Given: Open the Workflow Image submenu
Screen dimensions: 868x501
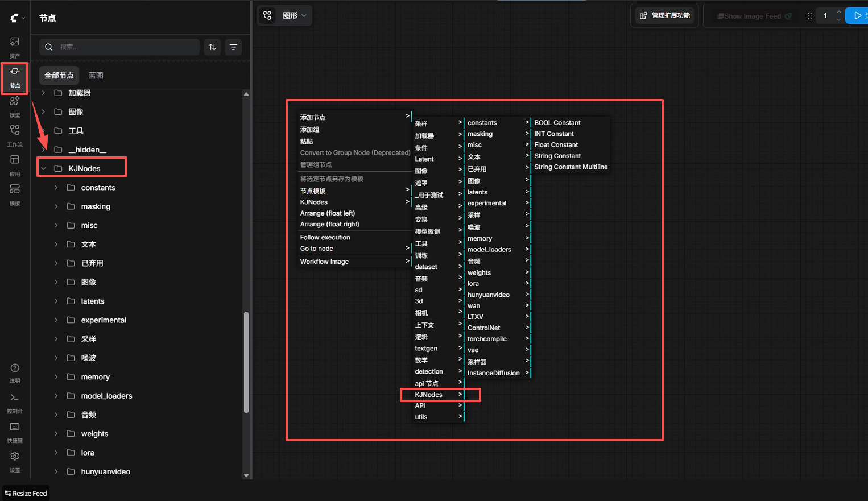Looking at the screenshot, I should pyautogui.click(x=354, y=262).
